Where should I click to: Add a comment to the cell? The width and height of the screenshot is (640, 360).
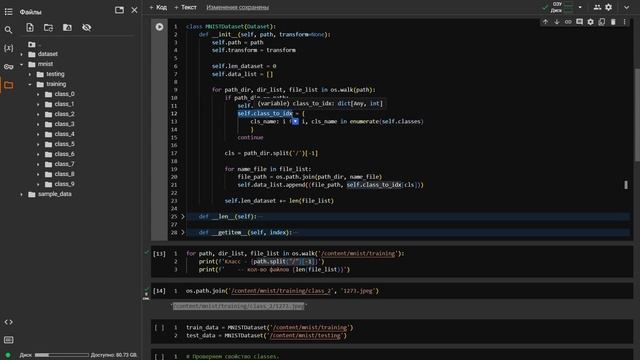tap(580, 22)
